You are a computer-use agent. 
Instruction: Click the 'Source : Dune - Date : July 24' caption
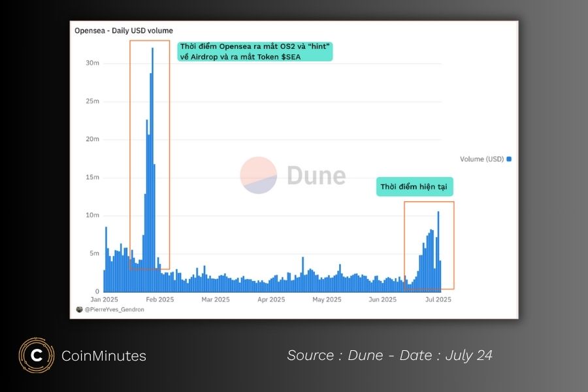[x=389, y=355]
